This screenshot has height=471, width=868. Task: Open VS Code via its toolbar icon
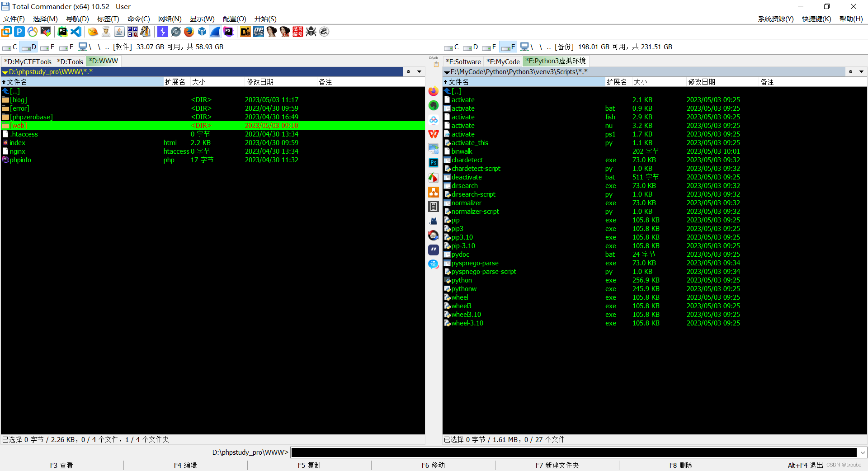point(76,32)
